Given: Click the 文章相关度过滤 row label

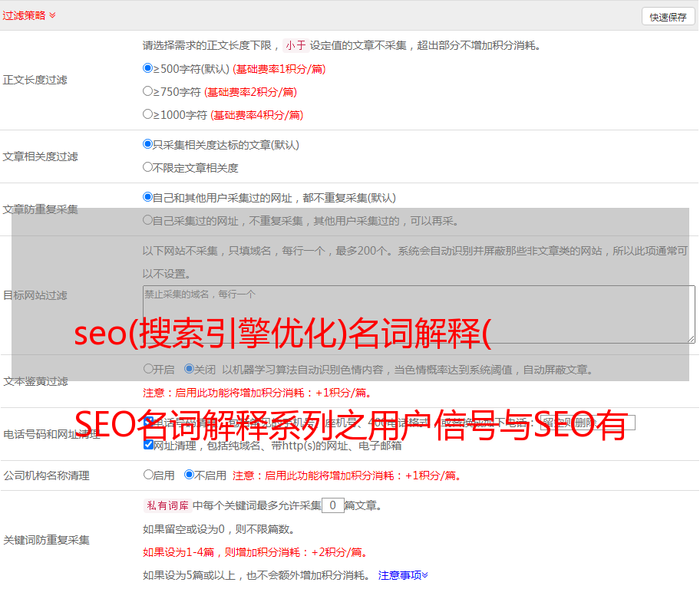Looking at the screenshot, I should pos(40,156).
